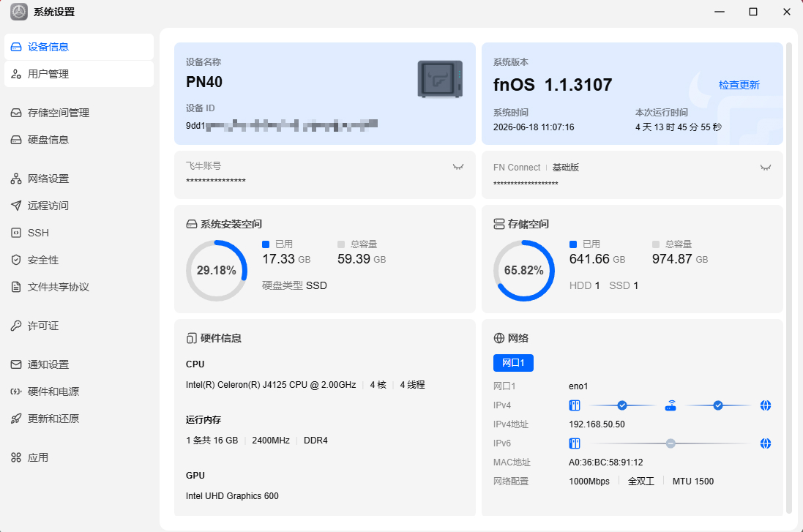Click the IPv6 disconnected status marker

click(x=671, y=443)
